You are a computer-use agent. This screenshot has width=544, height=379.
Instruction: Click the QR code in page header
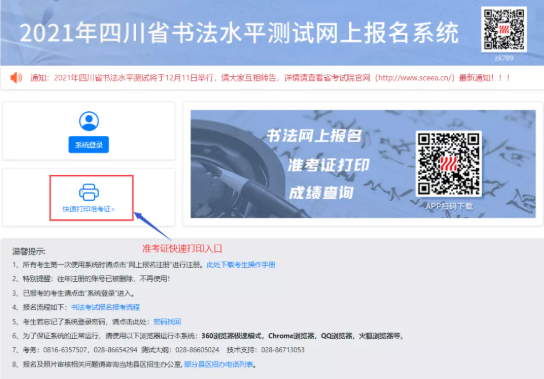click(504, 30)
